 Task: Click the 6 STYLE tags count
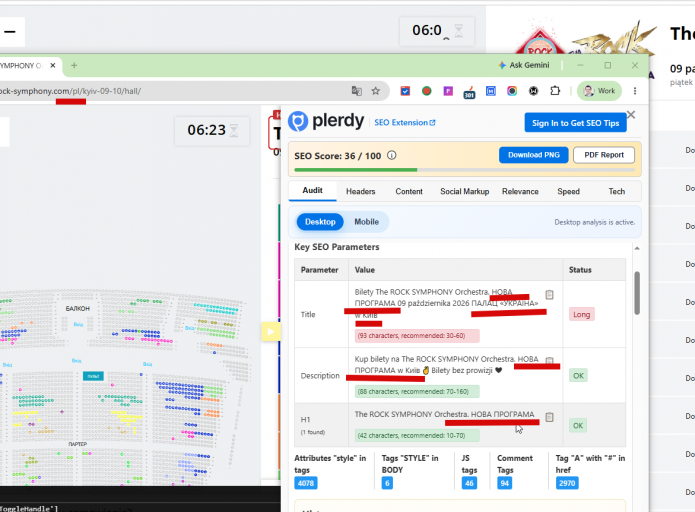(x=387, y=483)
